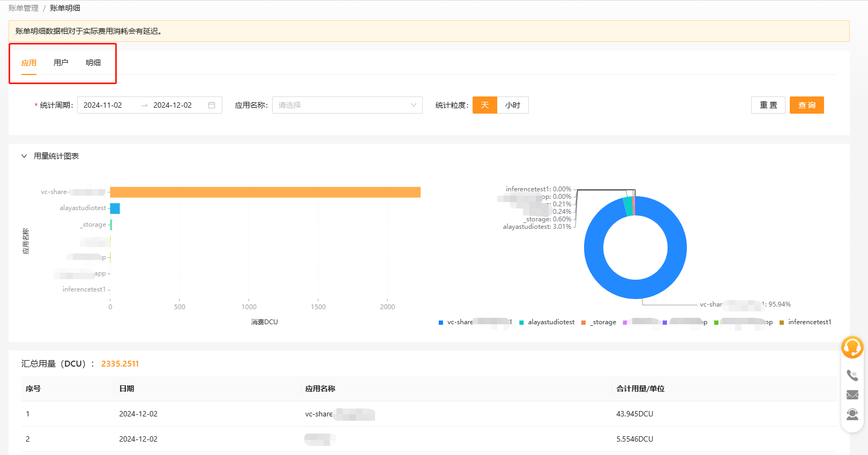Click the phone contact icon
This screenshot has width=868, height=455.
[x=852, y=376]
